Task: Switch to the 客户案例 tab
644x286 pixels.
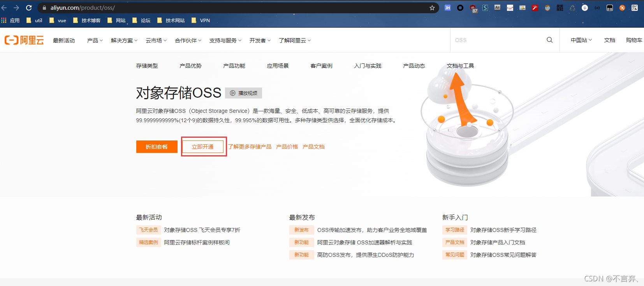Action: tap(321, 66)
